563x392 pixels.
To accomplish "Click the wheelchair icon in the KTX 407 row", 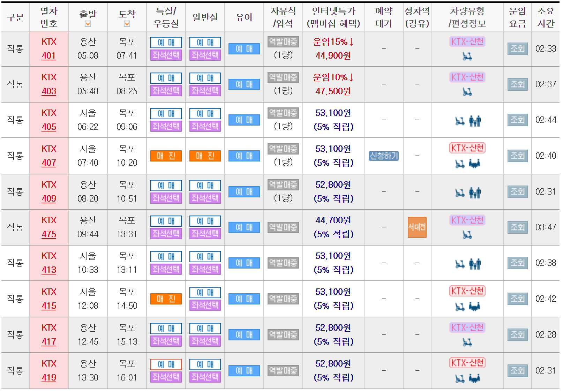I will pos(460,164).
